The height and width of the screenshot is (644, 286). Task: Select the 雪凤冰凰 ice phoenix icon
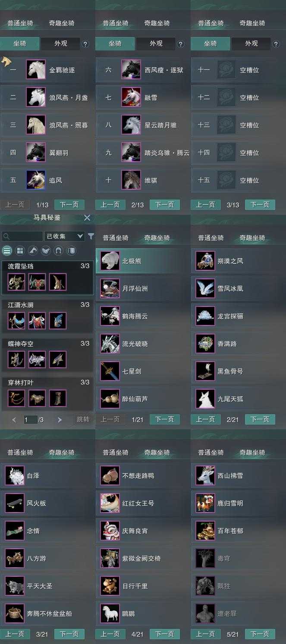205,288
